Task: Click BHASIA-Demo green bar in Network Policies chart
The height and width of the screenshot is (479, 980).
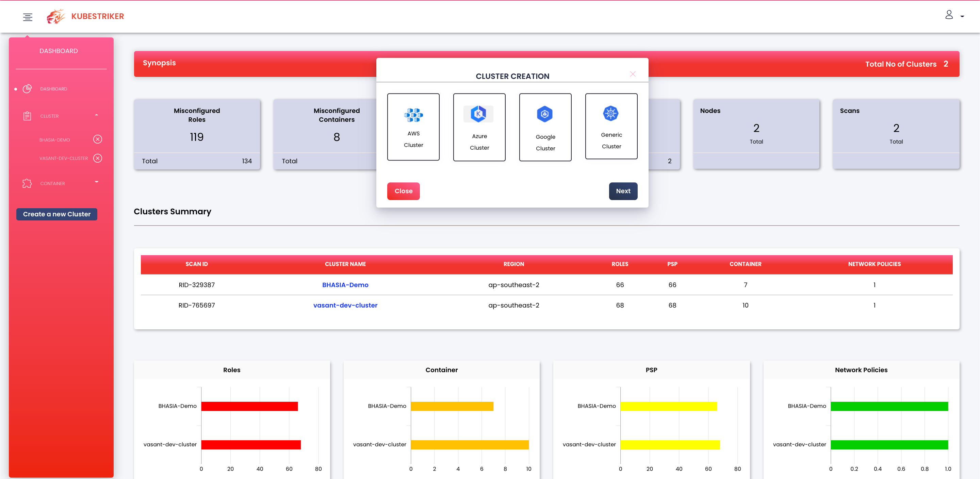Action: tap(889, 406)
